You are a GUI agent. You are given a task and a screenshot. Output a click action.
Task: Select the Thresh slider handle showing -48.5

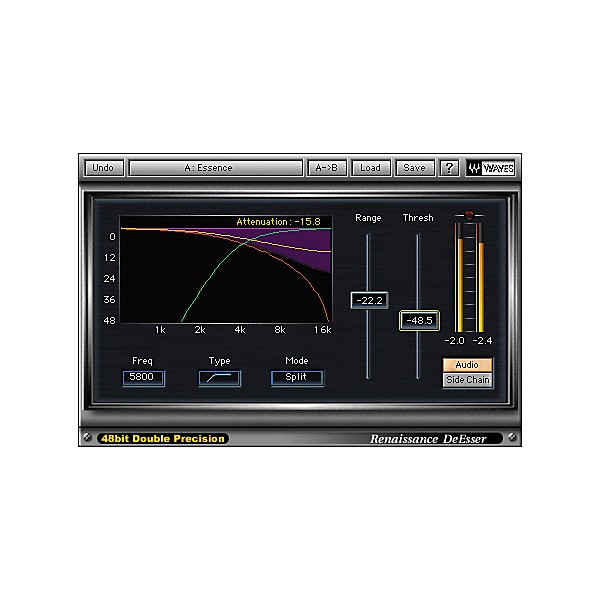point(419,320)
